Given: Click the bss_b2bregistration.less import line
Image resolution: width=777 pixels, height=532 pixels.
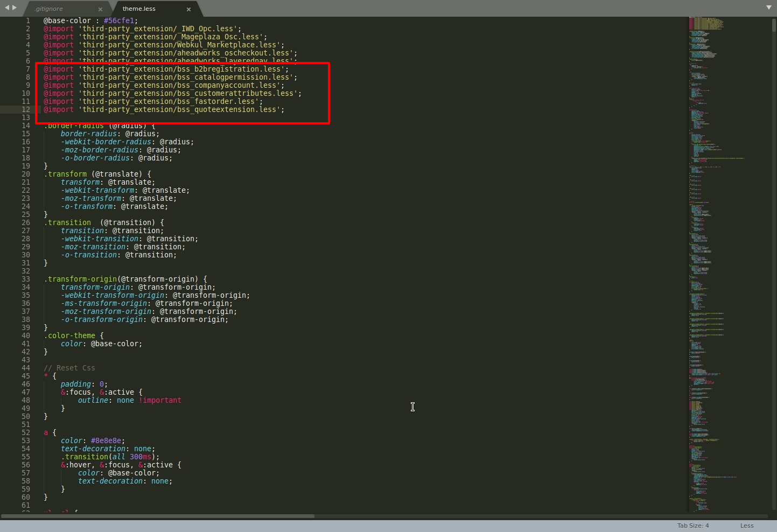Looking at the screenshot, I should (x=166, y=69).
